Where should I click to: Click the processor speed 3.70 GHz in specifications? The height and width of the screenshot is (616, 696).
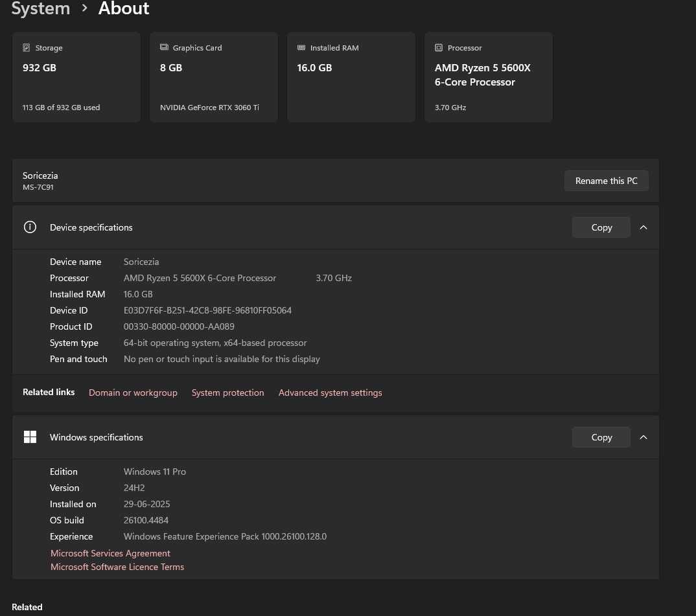click(x=334, y=279)
